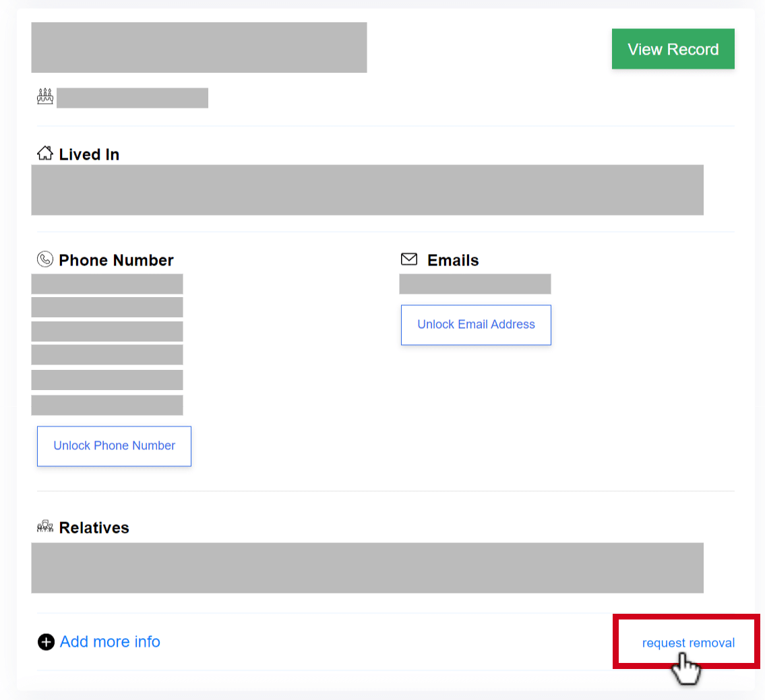The width and height of the screenshot is (765, 700).
Task: Click the phone icon beside Phone Number
Action: [45, 259]
